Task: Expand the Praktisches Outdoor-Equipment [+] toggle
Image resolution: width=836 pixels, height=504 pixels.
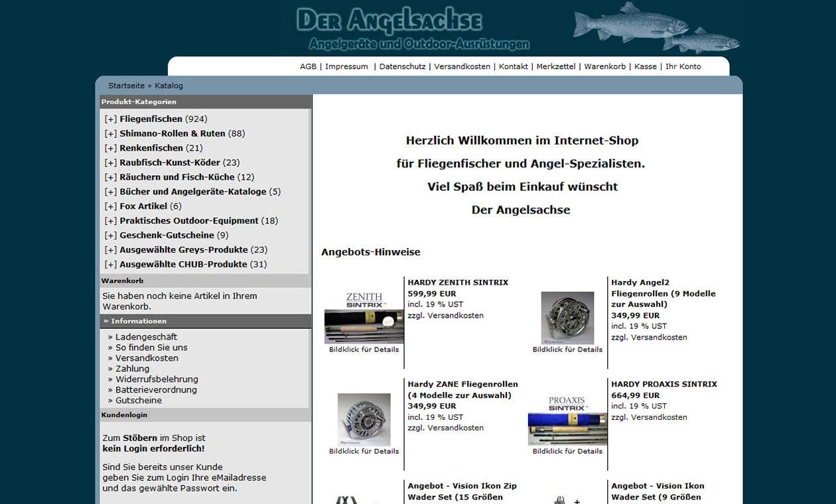Action: pos(110,221)
